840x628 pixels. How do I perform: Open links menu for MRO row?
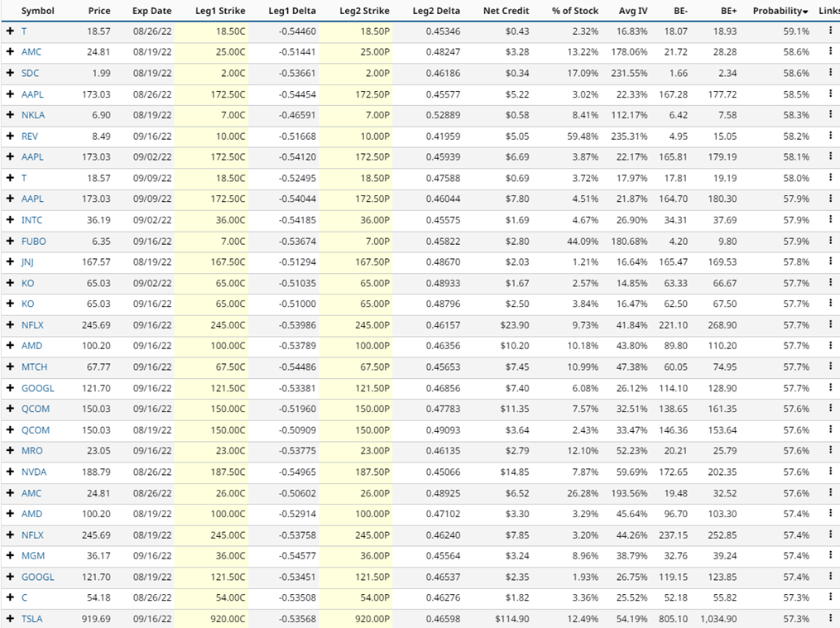[830, 450]
